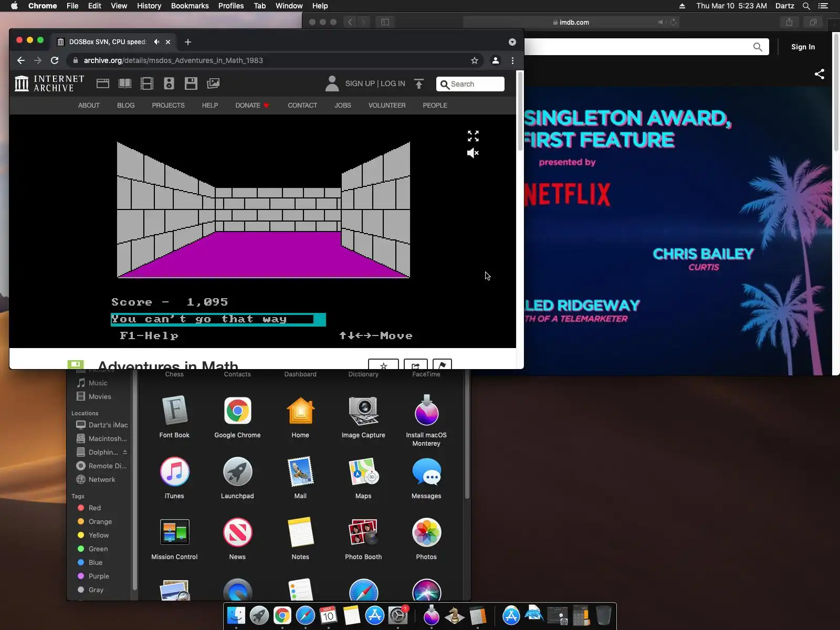Expand the Chrome tab search dropdown

(x=512, y=42)
